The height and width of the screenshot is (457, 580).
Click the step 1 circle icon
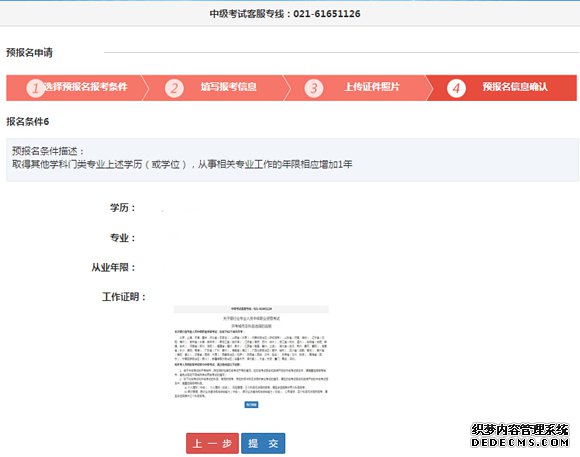(35, 88)
